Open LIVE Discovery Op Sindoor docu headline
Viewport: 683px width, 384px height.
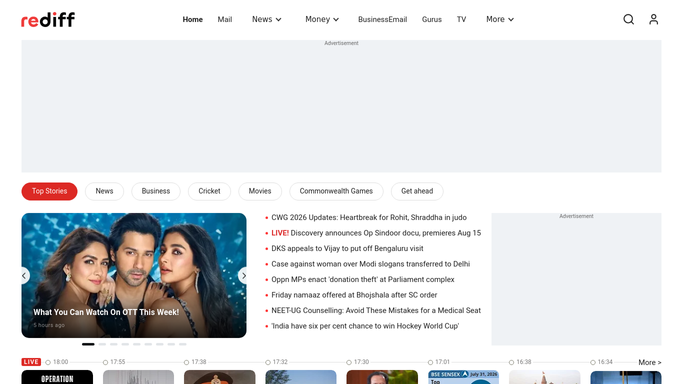(x=376, y=233)
